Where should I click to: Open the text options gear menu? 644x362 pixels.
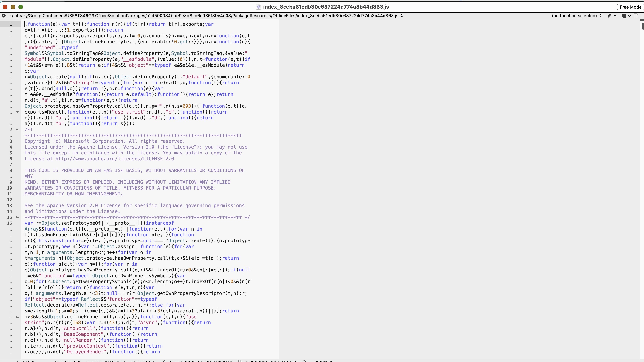tap(4, 16)
